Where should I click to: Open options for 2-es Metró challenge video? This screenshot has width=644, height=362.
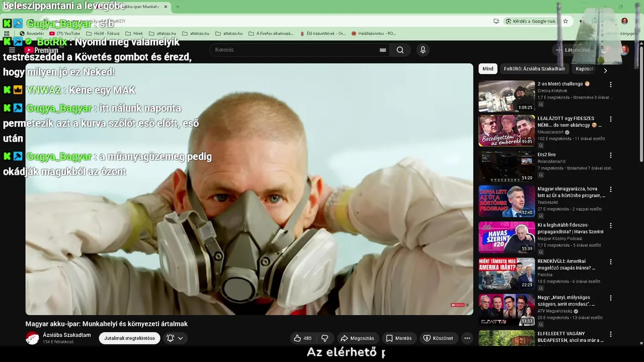tap(611, 84)
